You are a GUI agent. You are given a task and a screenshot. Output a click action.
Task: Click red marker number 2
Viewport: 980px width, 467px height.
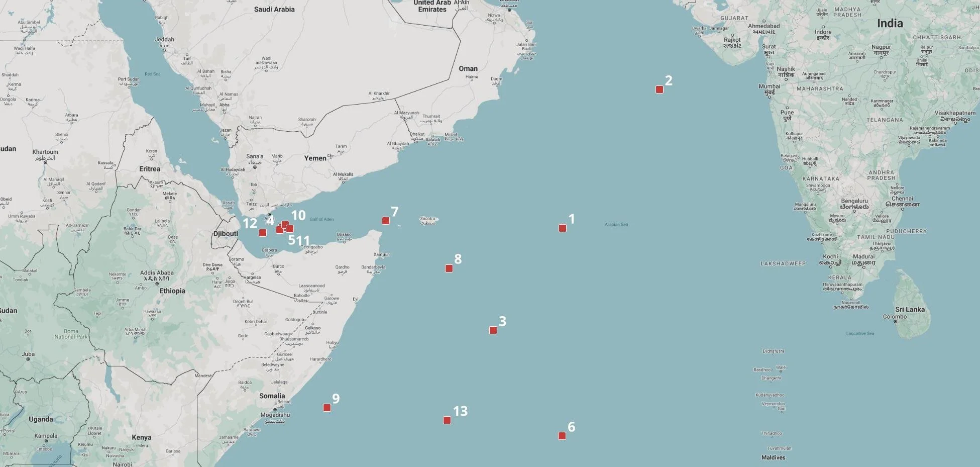(x=660, y=89)
